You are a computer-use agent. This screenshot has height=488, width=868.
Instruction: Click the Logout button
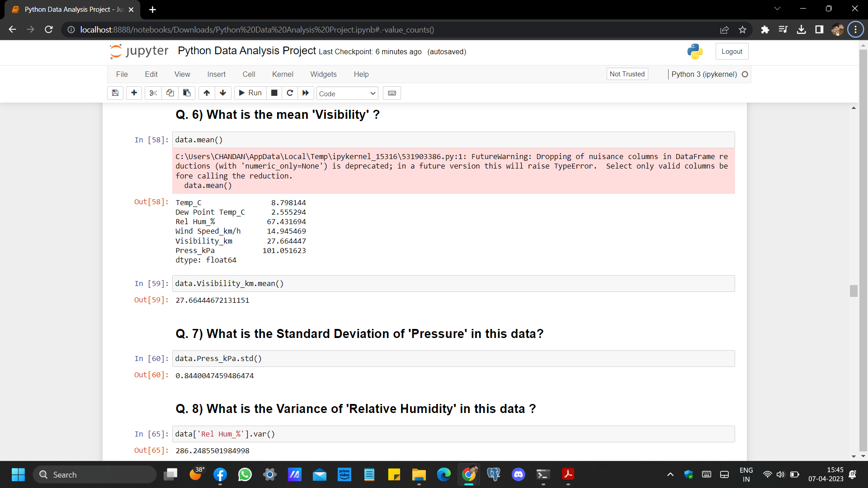click(x=731, y=52)
